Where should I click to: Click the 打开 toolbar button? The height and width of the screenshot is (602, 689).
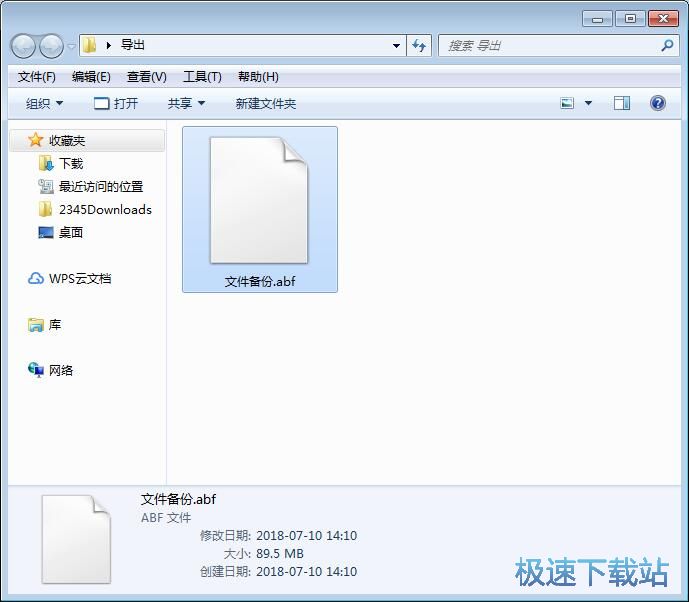coord(116,104)
